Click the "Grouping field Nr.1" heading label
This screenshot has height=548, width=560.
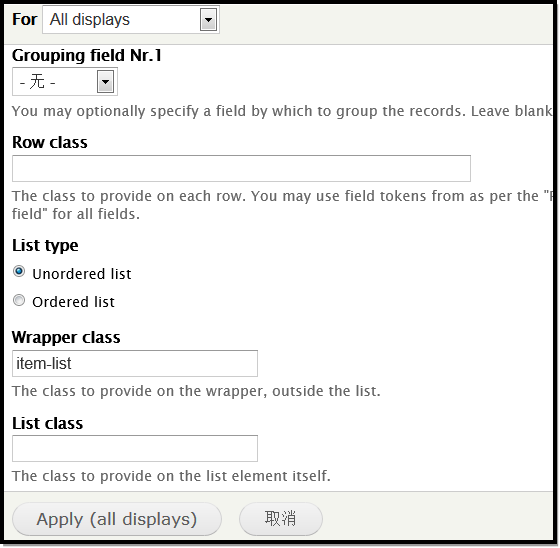[x=87, y=55]
